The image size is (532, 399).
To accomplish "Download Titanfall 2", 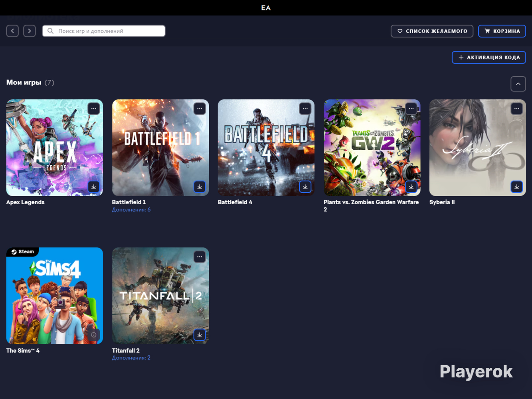I will coord(200,335).
